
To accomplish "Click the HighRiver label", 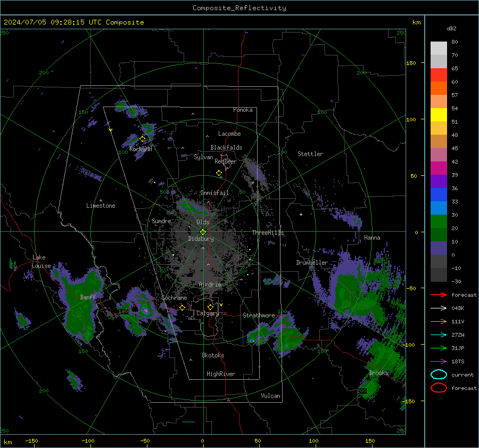I will pyautogui.click(x=221, y=374).
